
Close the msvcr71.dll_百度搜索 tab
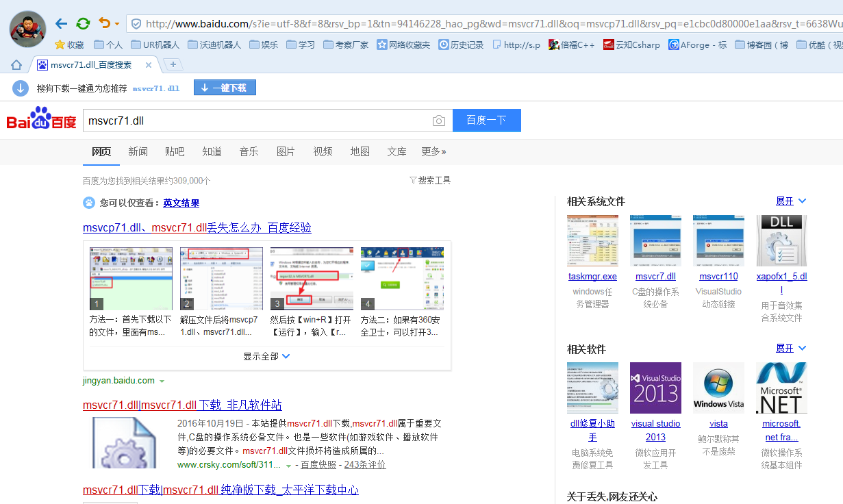(x=148, y=65)
